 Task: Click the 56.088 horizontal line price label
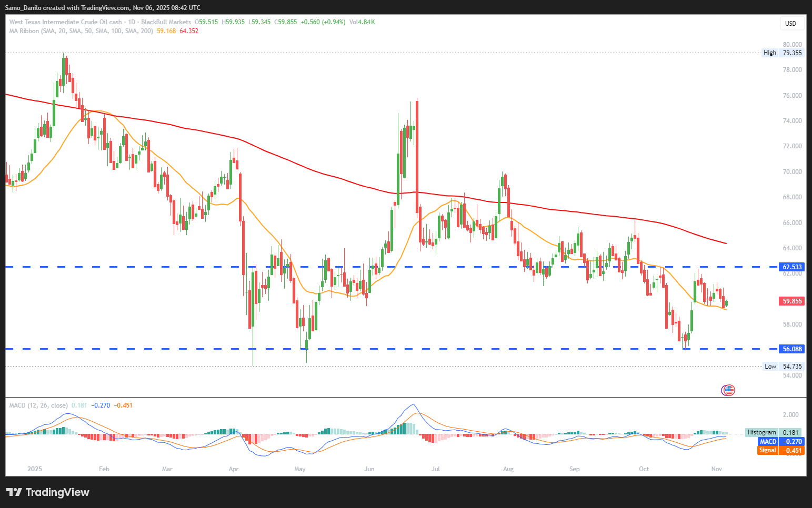(x=792, y=349)
